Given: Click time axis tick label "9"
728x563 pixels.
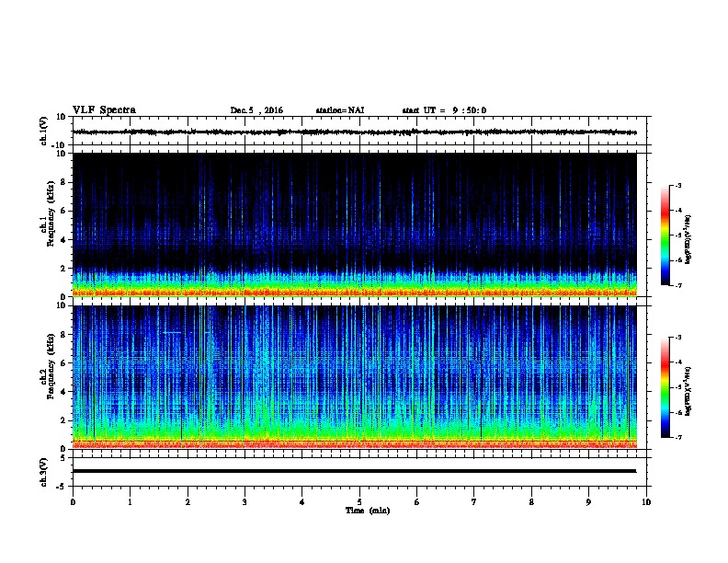Looking at the screenshot, I should coord(588,502).
